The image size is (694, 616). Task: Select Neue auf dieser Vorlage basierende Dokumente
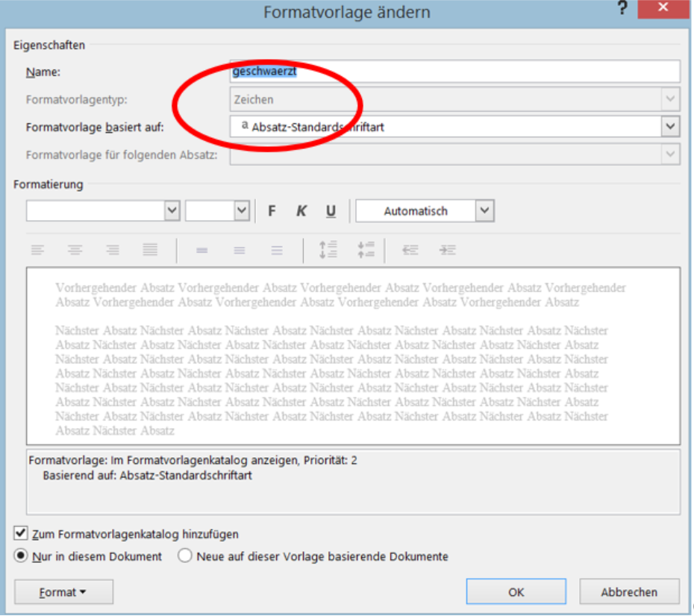pos(184,556)
